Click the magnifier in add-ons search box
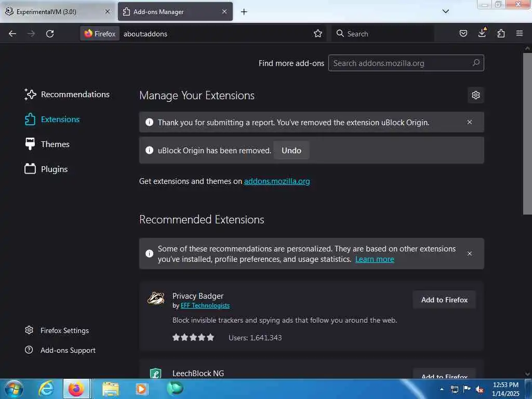The width and height of the screenshot is (532, 399). coord(476,63)
